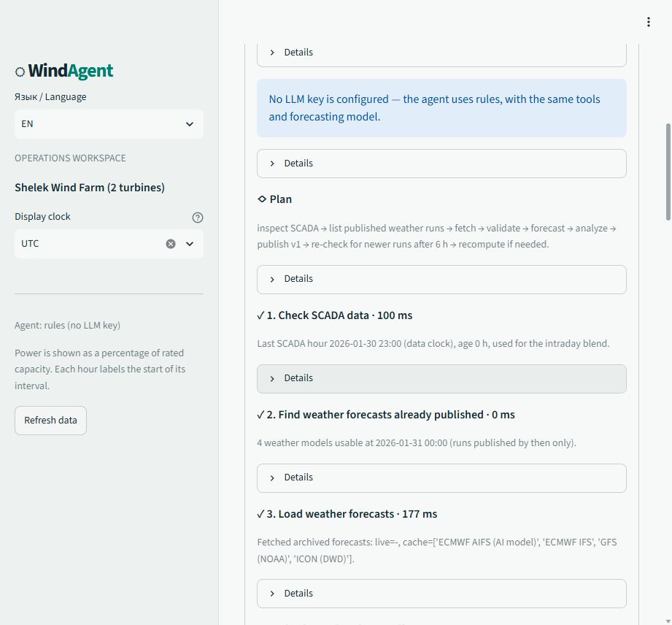
Task: Click the 'Fetched archived forecasts' text
Action: pyautogui.click(x=437, y=551)
